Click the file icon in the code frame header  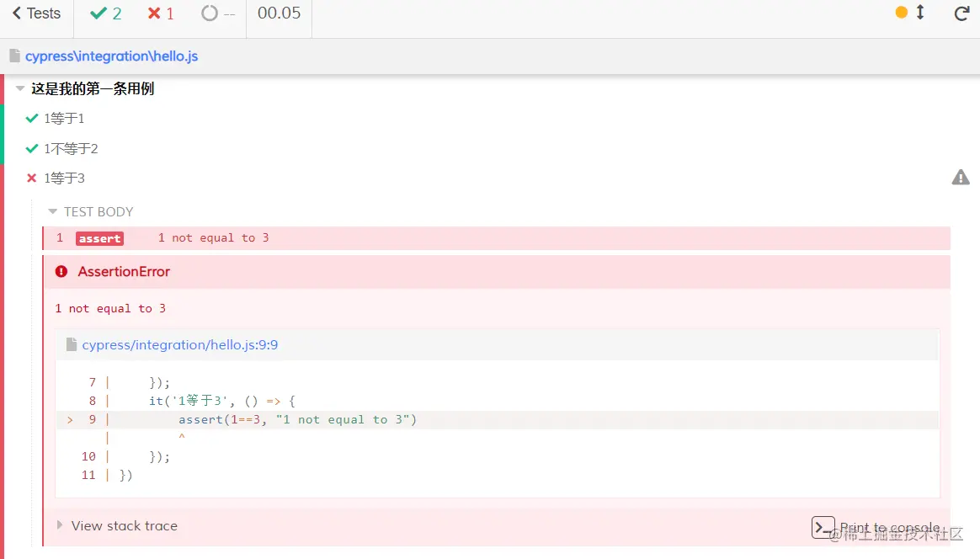coord(72,344)
